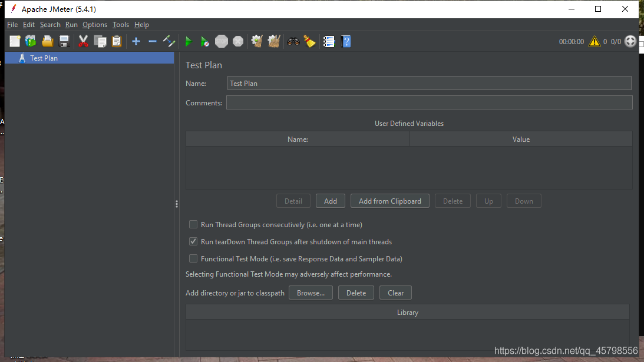Save the test plan with the floppy icon
This screenshot has height=362, width=644.
(x=64, y=41)
